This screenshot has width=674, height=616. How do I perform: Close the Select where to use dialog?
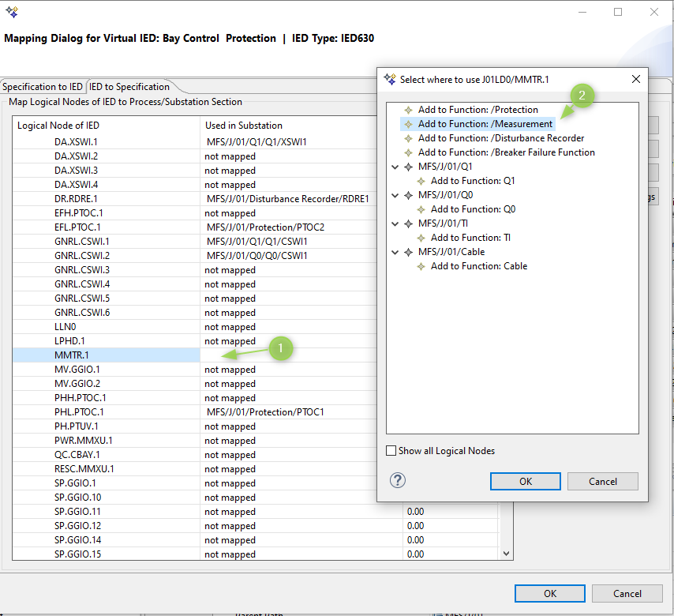pos(636,79)
